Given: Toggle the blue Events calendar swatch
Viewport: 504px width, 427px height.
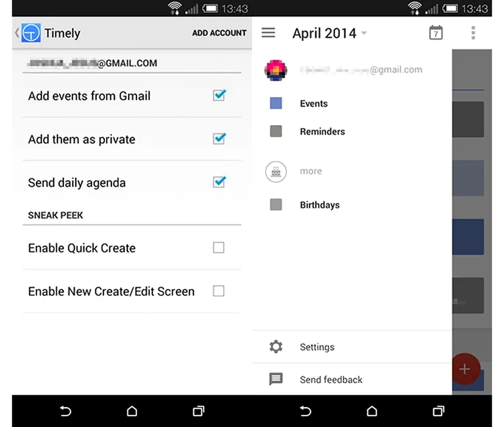Looking at the screenshot, I should pos(275,104).
